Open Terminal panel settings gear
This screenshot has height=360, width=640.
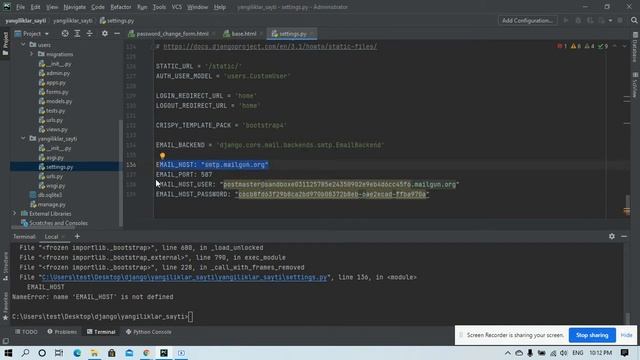(611, 236)
